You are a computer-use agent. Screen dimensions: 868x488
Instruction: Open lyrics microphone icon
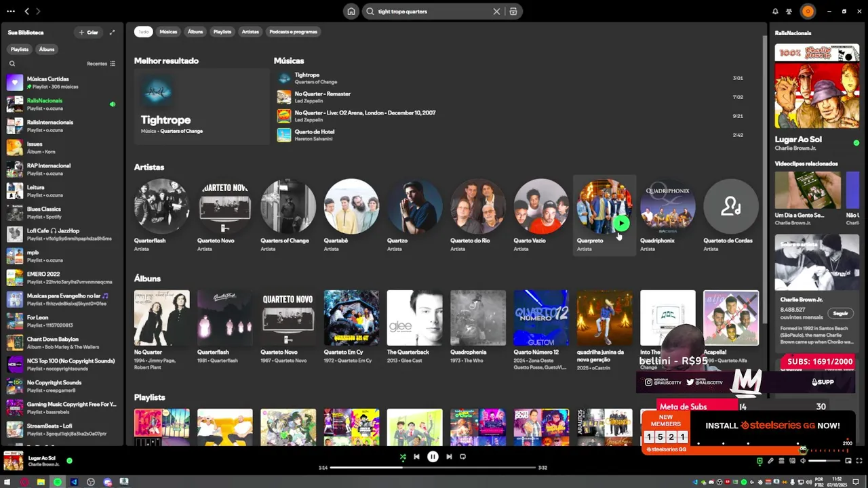[770, 462]
